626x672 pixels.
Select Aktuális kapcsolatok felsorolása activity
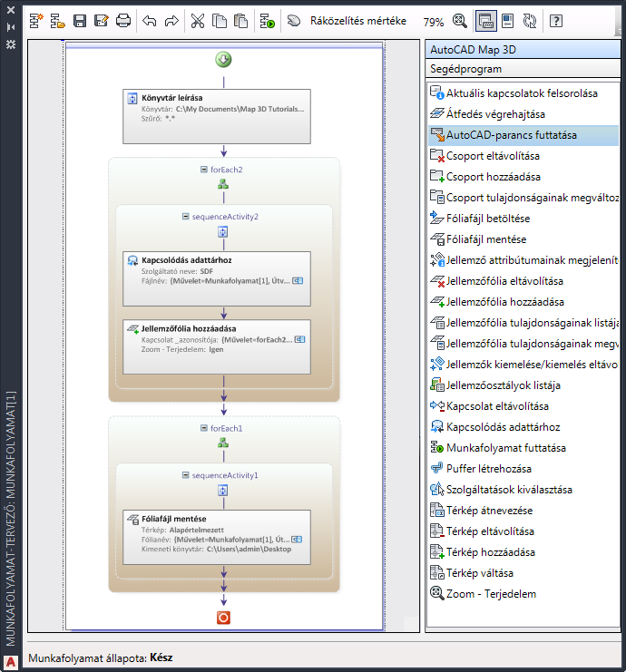[x=523, y=93]
